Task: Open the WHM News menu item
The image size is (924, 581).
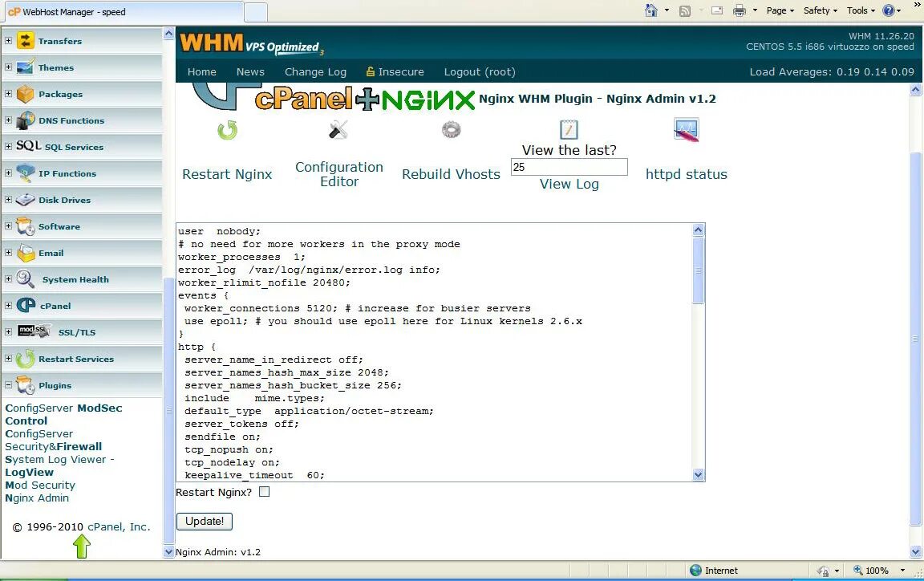Action: click(x=250, y=72)
